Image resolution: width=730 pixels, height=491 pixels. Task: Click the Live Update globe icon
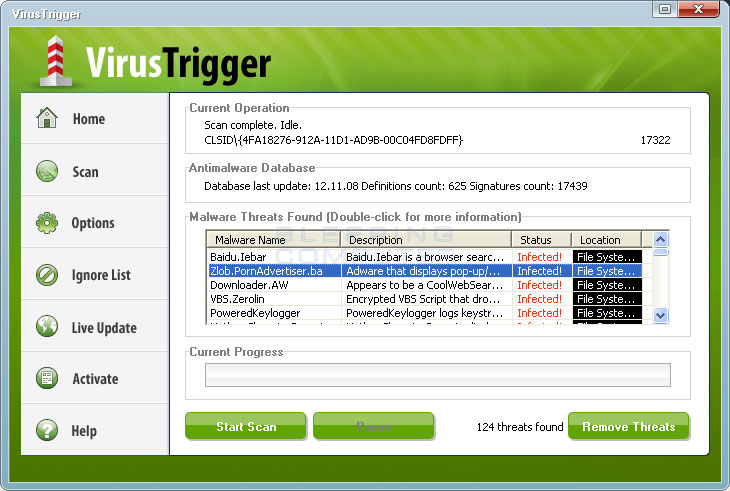[47, 326]
